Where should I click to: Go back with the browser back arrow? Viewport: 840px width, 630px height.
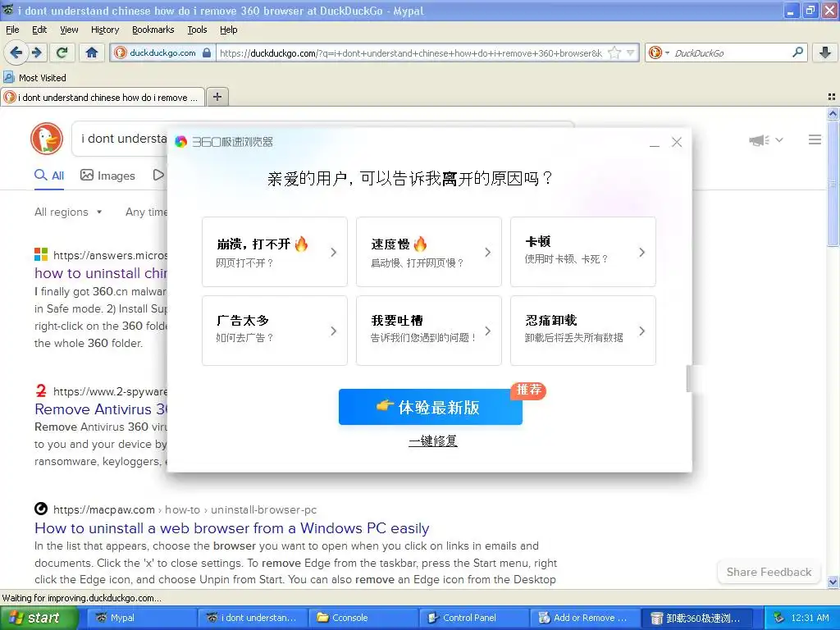coord(16,52)
